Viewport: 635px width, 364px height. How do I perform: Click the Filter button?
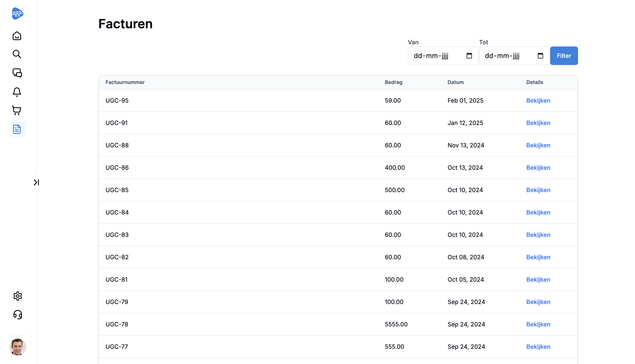(x=564, y=56)
